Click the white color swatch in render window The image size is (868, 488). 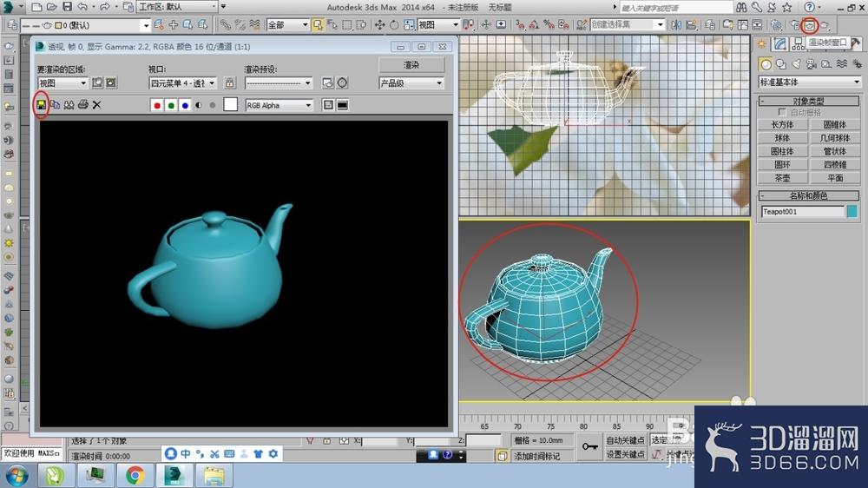[230, 105]
